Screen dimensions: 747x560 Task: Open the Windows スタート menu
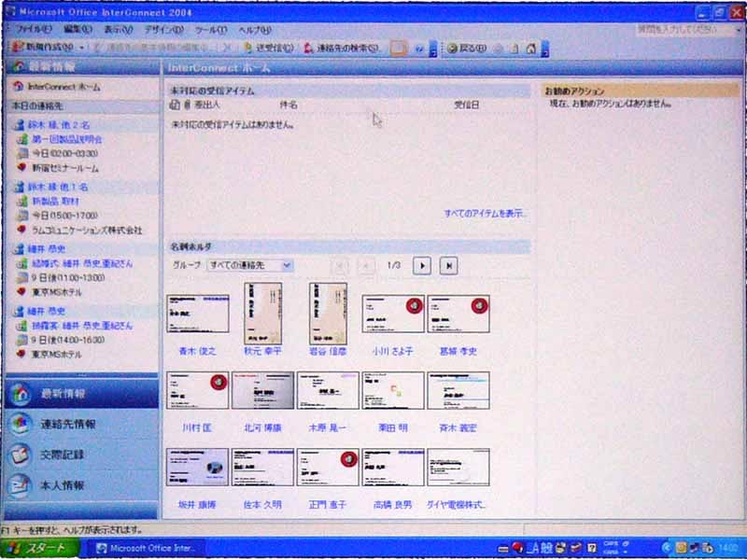[40, 548]
